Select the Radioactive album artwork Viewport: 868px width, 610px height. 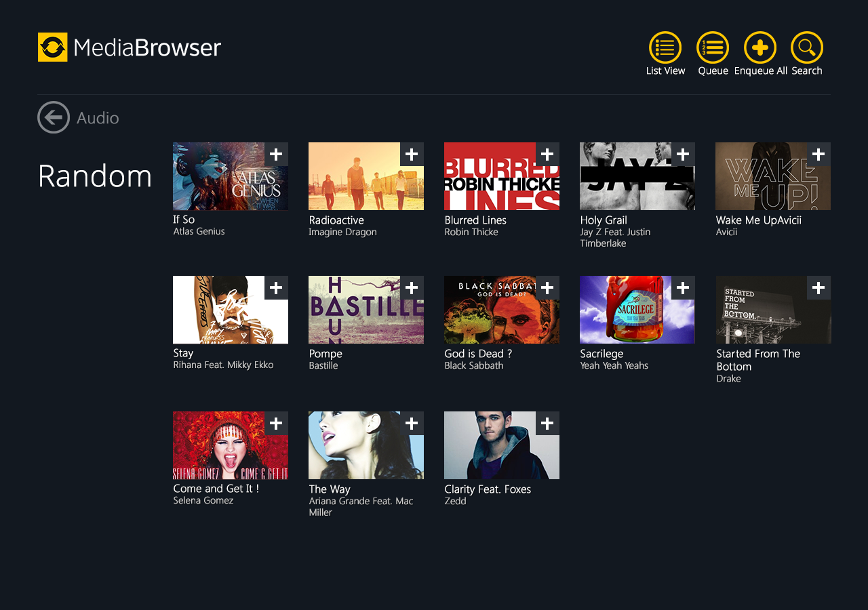(366, 176)
